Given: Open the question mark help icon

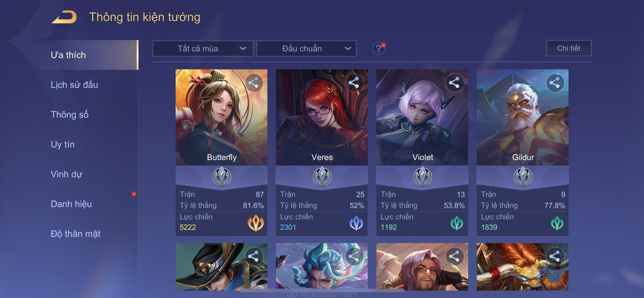Looking at the screenshot, I should [x=379, y=48].
